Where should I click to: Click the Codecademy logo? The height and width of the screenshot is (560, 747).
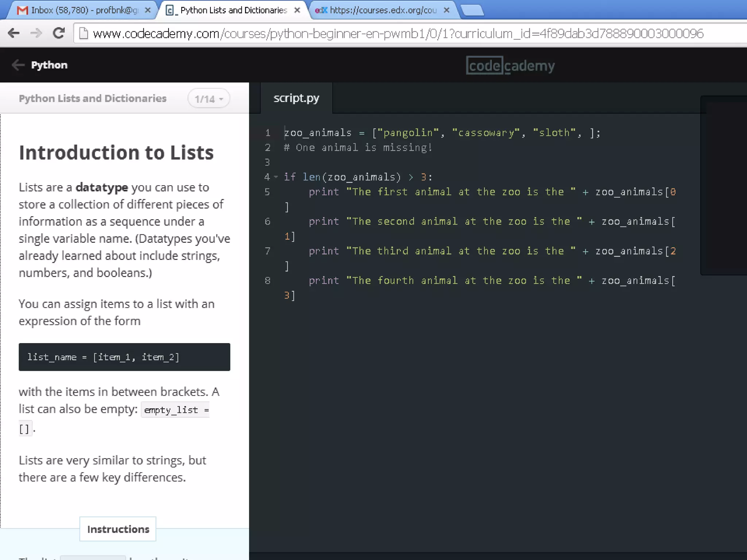click(x=510, y=66)
